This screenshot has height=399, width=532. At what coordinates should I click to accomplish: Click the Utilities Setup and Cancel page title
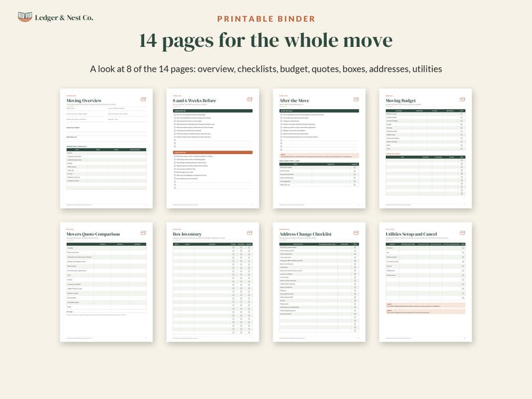pos(411,234)
